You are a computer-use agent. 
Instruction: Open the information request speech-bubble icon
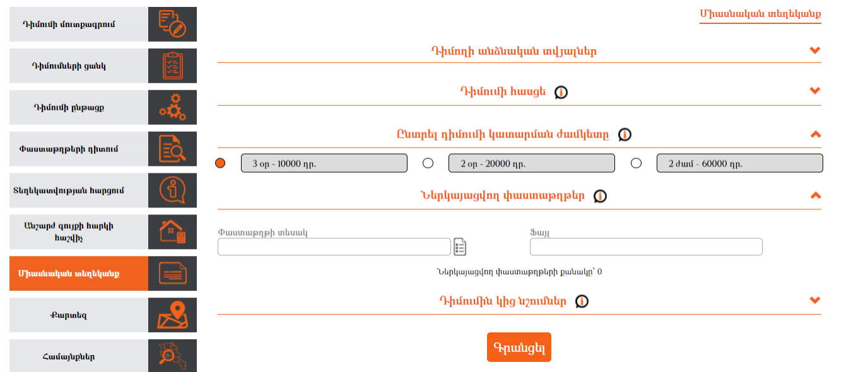coord(172,190)
